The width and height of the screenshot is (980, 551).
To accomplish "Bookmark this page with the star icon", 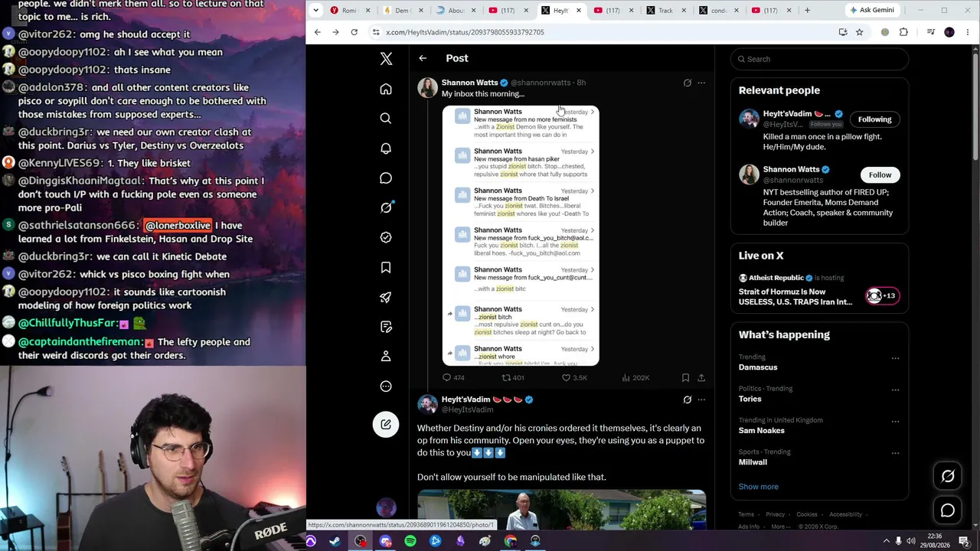I will coord(859,32).
